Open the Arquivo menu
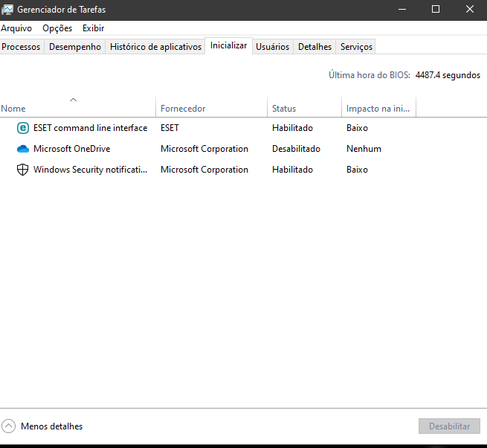The height and width of the screenshot is (448, 487). [16, 28]
